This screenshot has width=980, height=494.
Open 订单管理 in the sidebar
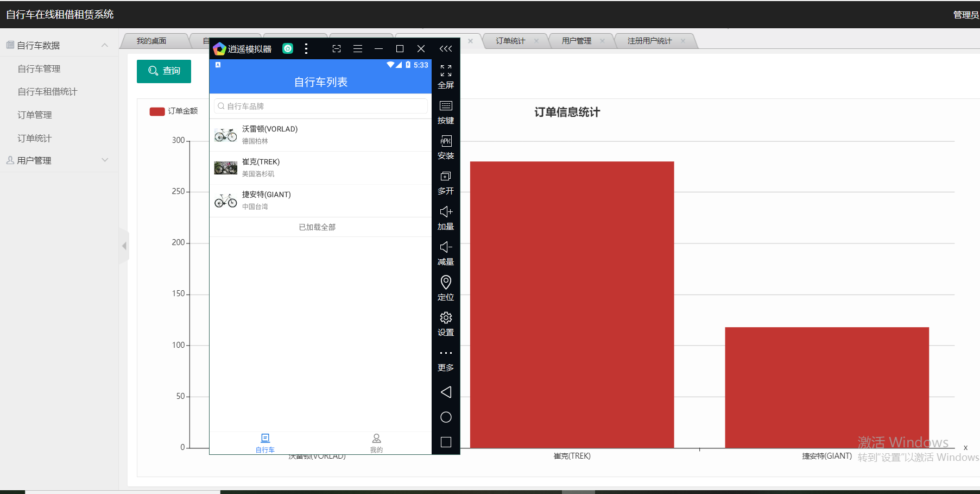[35, 115]
